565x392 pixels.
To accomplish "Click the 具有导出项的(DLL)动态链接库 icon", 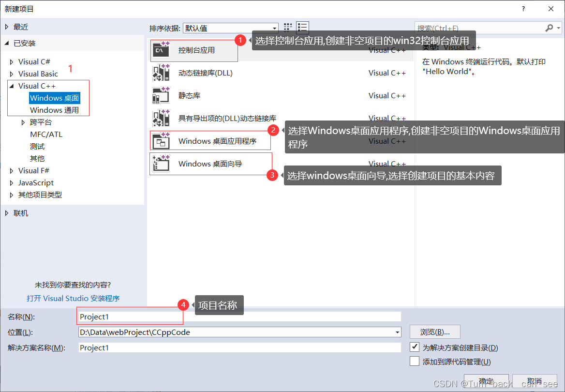I will pos(161,118).
